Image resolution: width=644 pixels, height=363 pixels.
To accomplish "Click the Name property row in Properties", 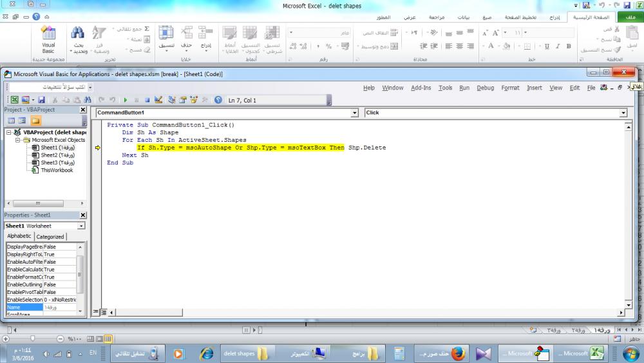I will [x=41, y=307].
